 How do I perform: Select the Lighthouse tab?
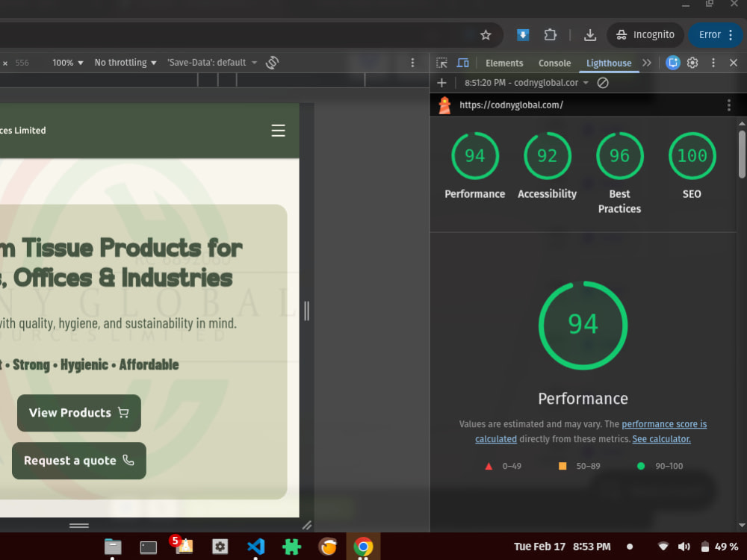[x=609, y=63]
